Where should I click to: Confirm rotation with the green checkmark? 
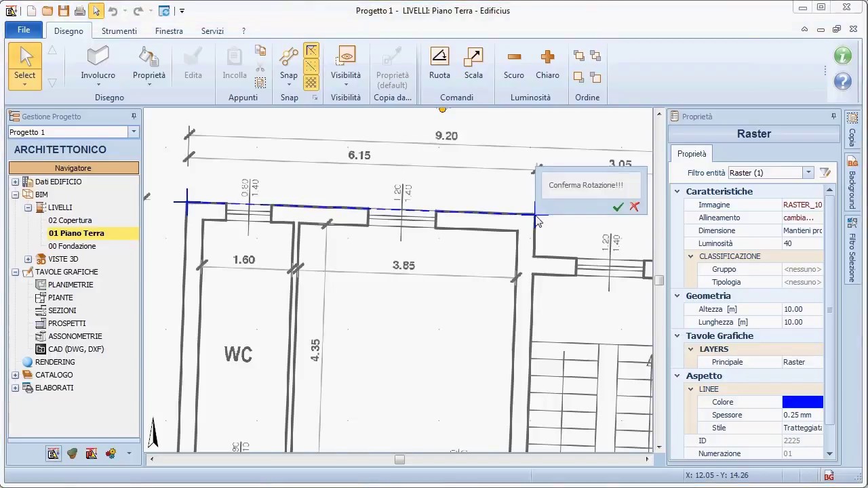point(618,207)
